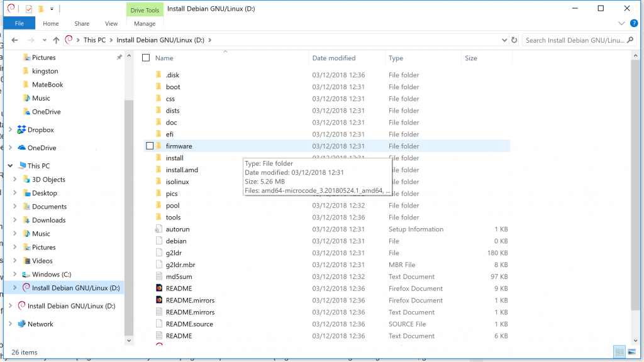Switch to large icons view

(x=631, y=352)
